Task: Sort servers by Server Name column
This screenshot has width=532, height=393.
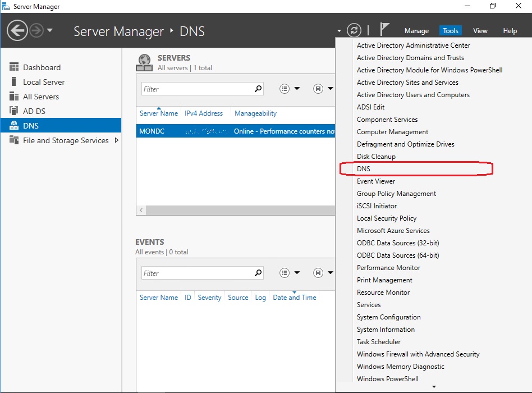Action: coord(159,113)
